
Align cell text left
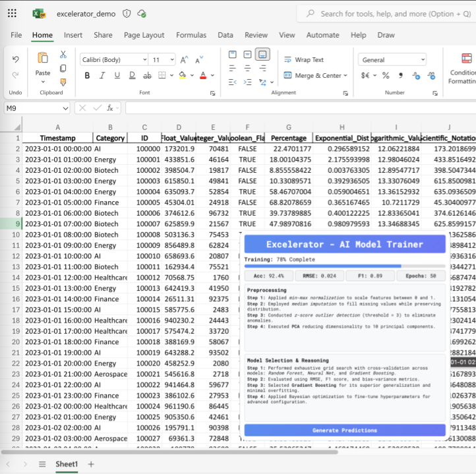(233, 69)
